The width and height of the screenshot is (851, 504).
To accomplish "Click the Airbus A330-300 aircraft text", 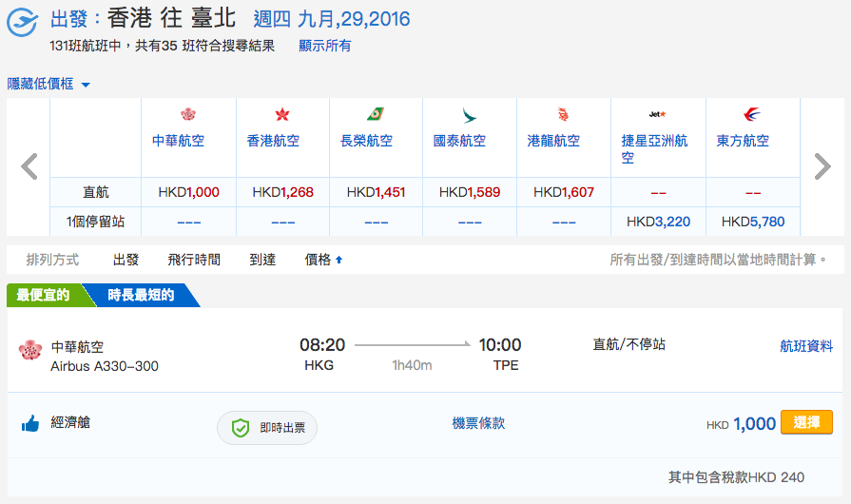I will click(105, 366).
